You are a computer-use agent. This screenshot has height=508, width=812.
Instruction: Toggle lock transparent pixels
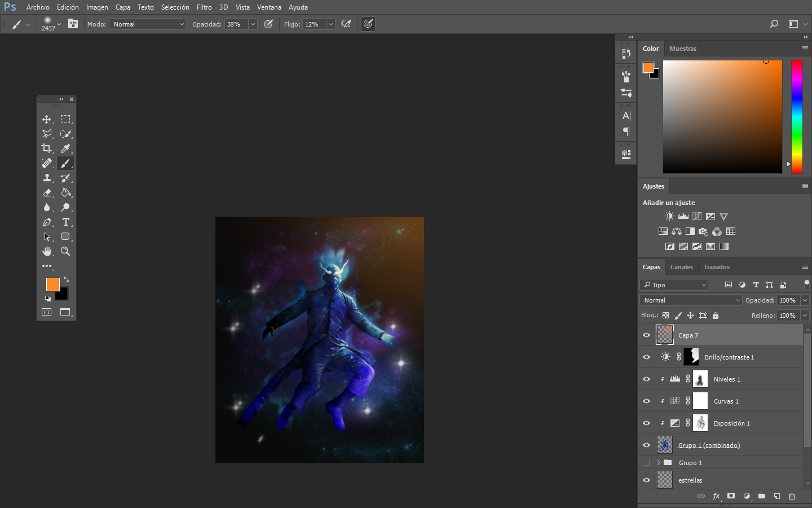click(x=666, y=316)
